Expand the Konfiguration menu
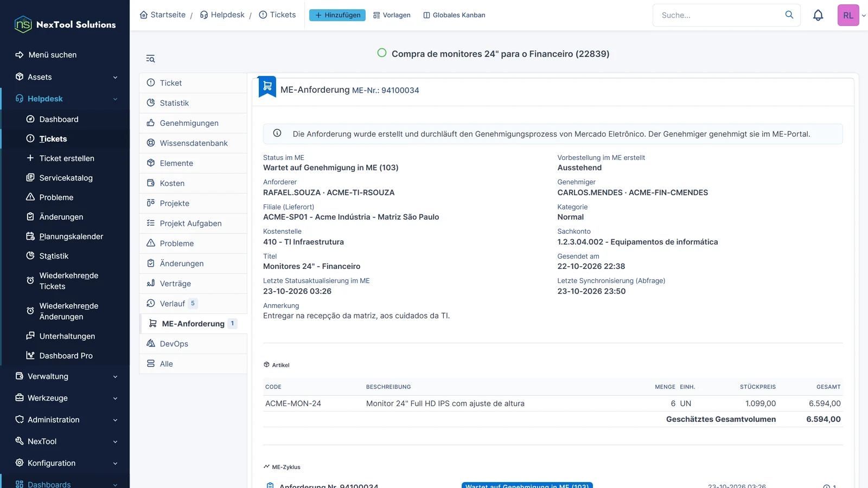 tap(65, 463)
